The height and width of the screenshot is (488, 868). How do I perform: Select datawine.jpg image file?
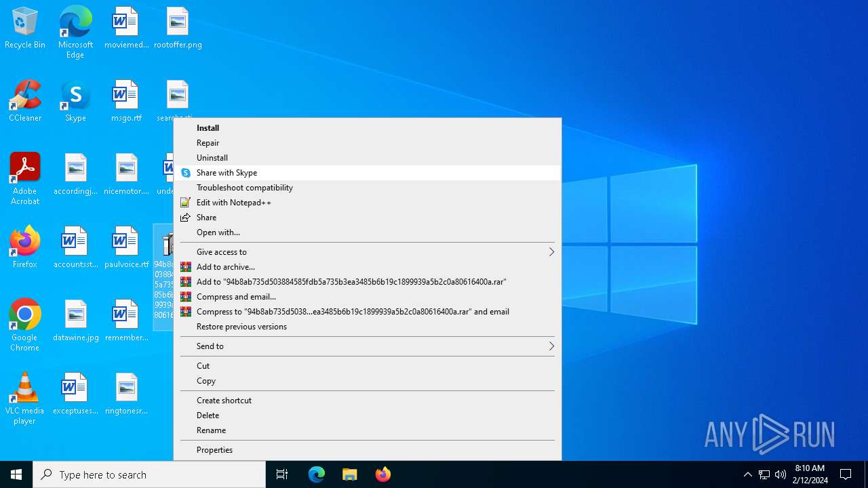tap(75, 321)
